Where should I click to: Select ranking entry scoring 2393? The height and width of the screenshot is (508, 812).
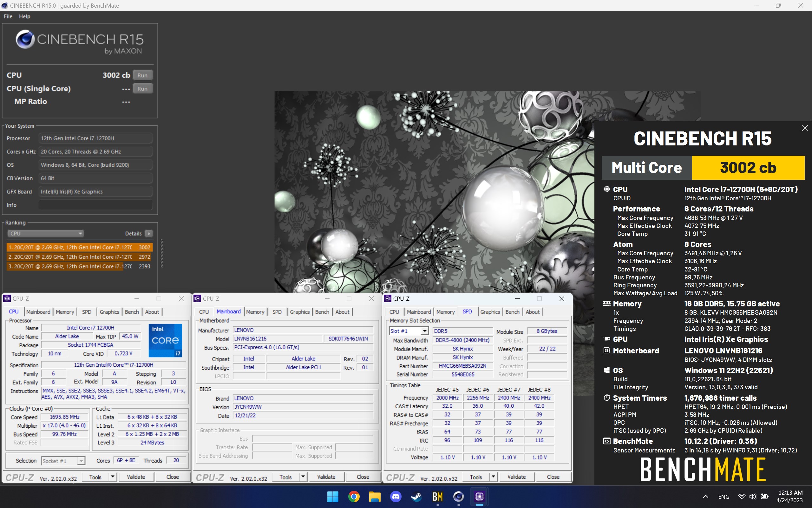pos(80,266)
